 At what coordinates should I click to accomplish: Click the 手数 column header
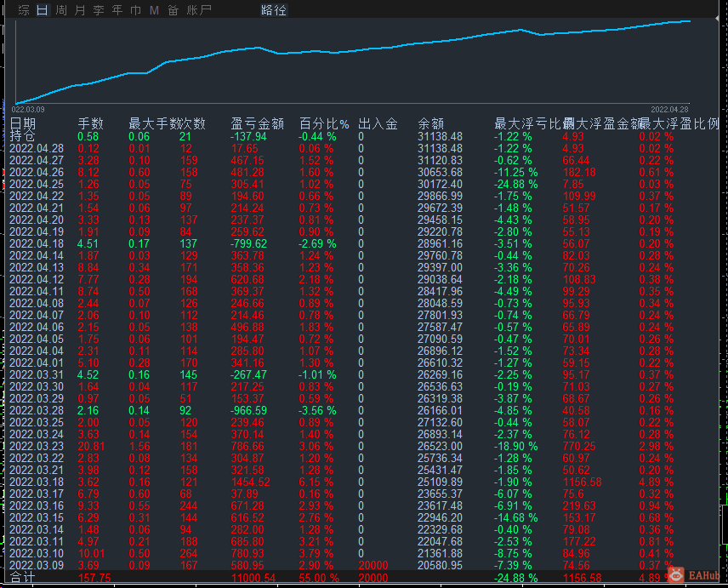pyautogui.click(x=90, y=123)
